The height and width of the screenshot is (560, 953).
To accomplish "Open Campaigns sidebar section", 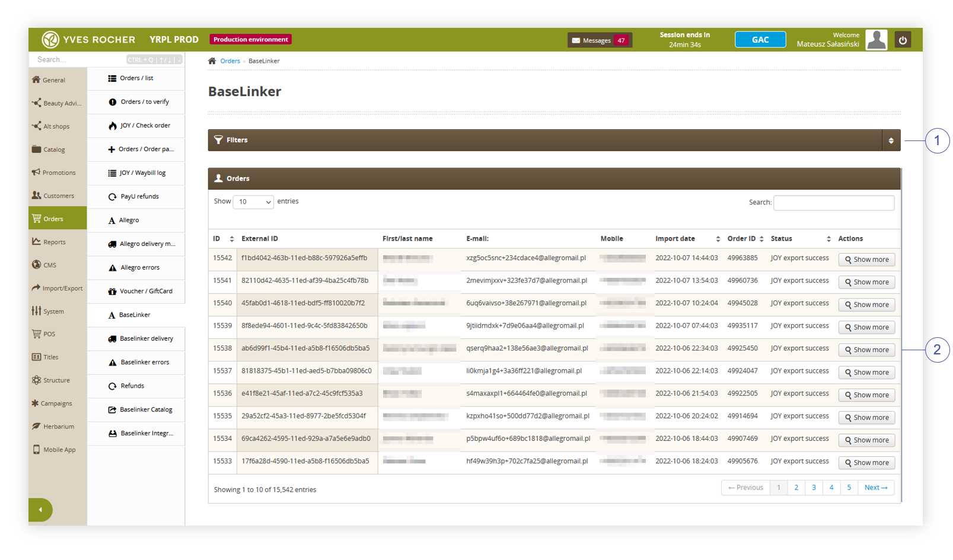I will coord(58,403).
